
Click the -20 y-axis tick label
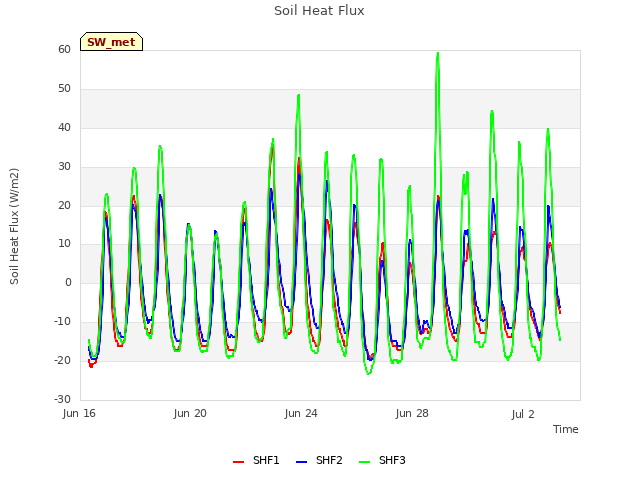coord(62,360)
